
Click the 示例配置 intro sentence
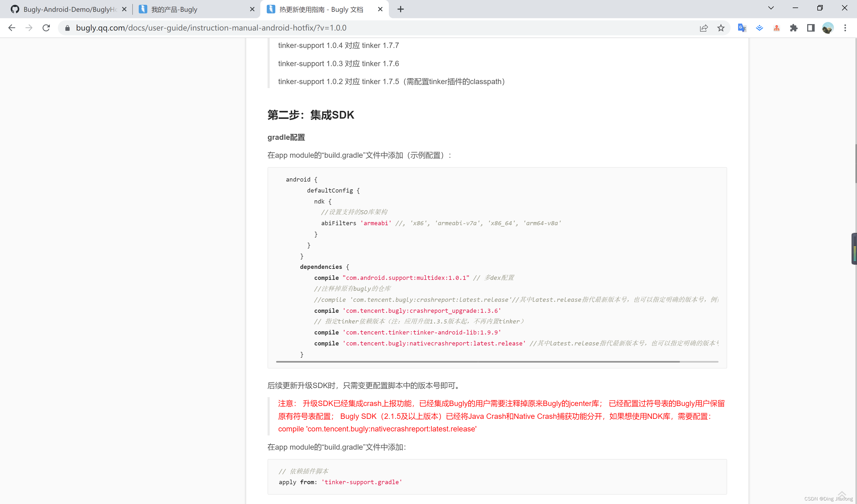[x=360, y=155]
